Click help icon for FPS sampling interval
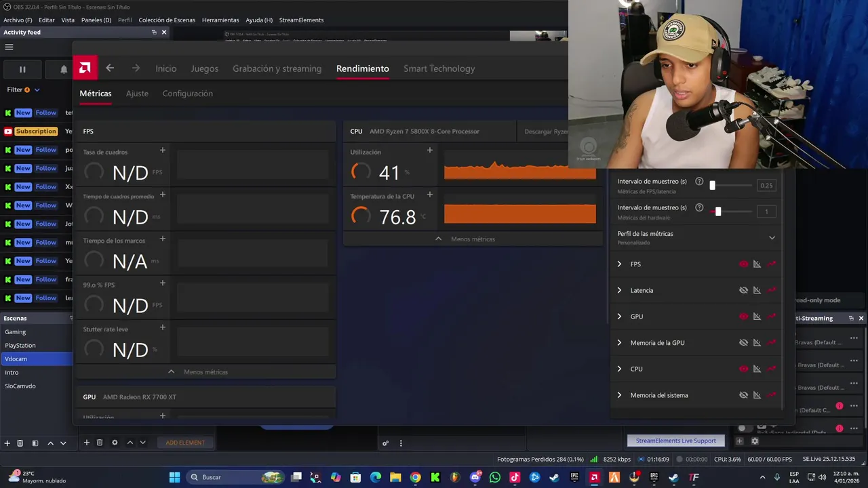 699,182
